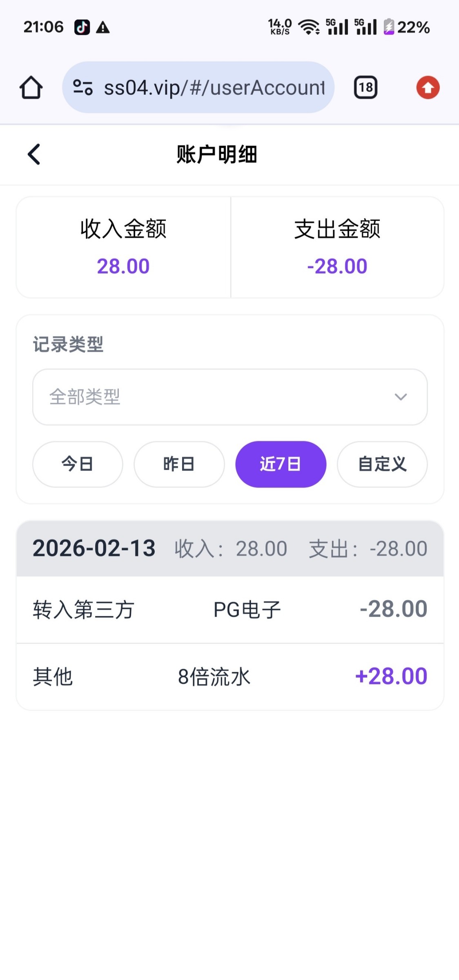
Task: Open the 转入第三方 PG电子 transaction row
Action: click(230, 610)
